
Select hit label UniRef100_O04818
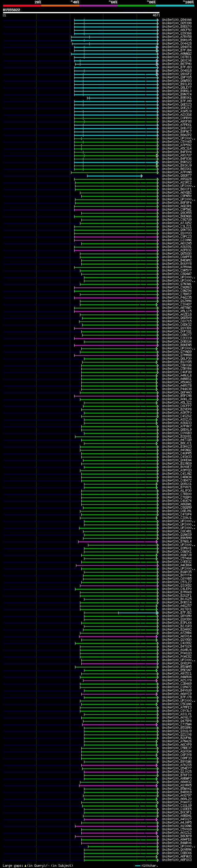[x=177, y=71]
